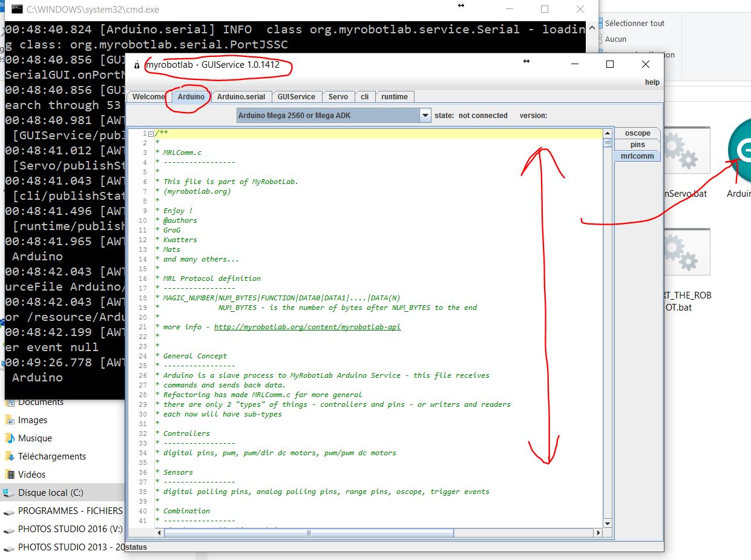Image resolution: width=751 pixels, height=560 pixels.
Task: Click the 'General Concept' comment line
Action: (195, 356)
